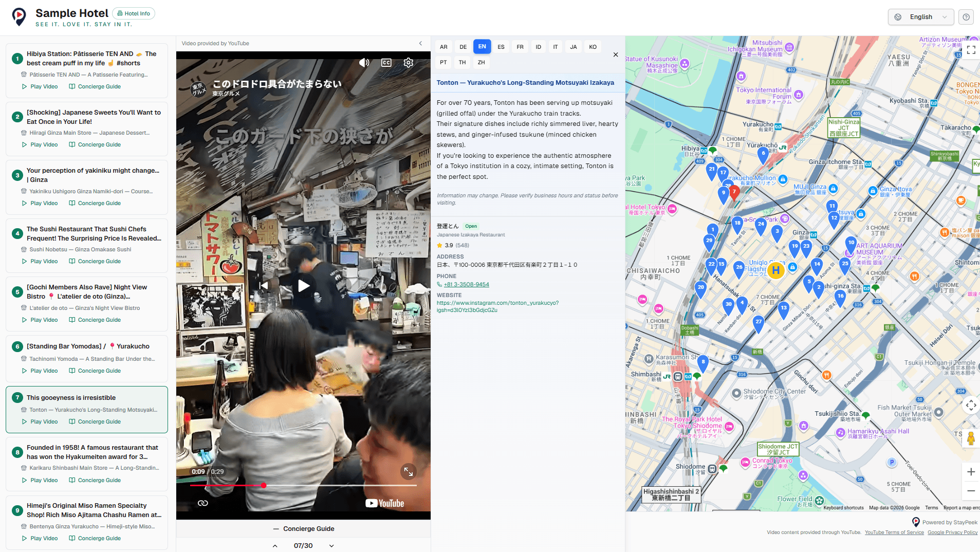Play Video for Hibiya Station Pâtisserie TEN AND

coord(40,86)
